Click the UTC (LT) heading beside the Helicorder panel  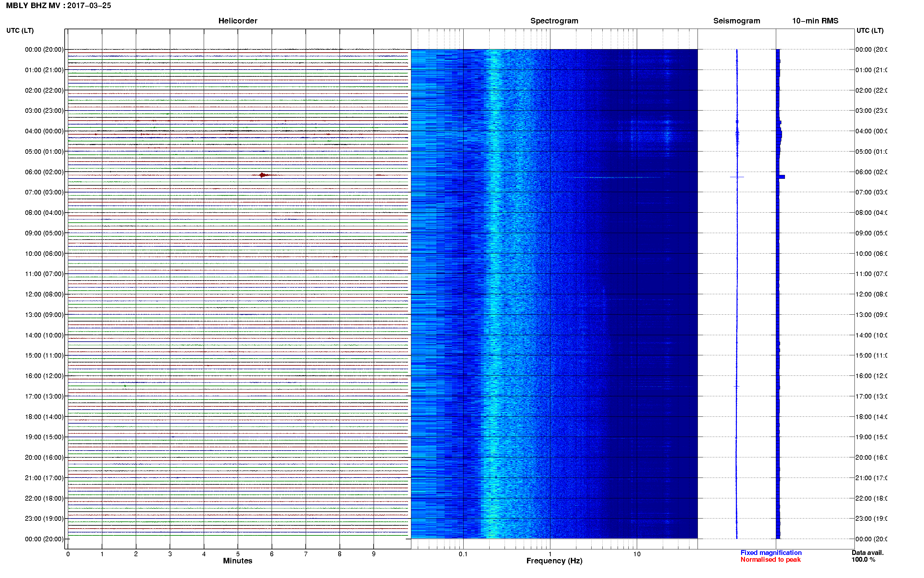20,31
